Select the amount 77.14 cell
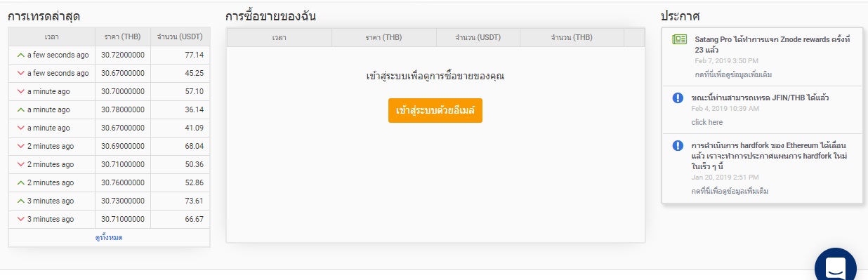The width and height of the screenshot is (868, 280). tap(180, 55)
